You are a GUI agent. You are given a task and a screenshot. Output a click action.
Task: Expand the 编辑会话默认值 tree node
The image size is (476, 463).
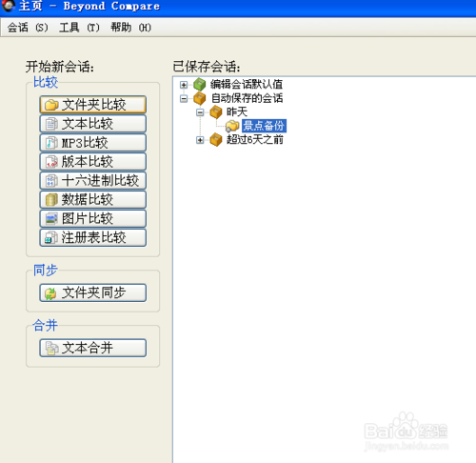[184, 85]
